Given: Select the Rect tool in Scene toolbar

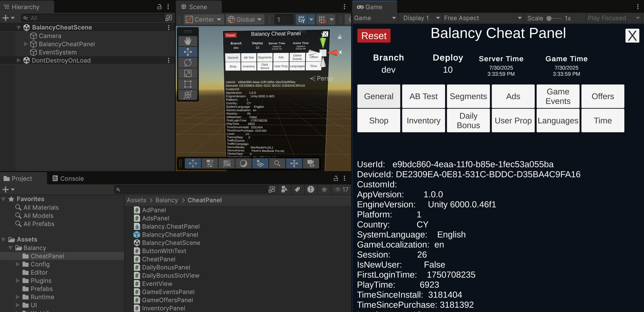Looking at the screenshot, I should pyautogui.click(x=188, y=84).
